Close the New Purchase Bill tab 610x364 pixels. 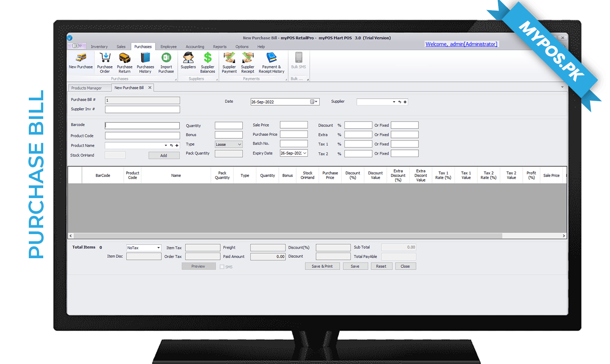tap(150, 88)
